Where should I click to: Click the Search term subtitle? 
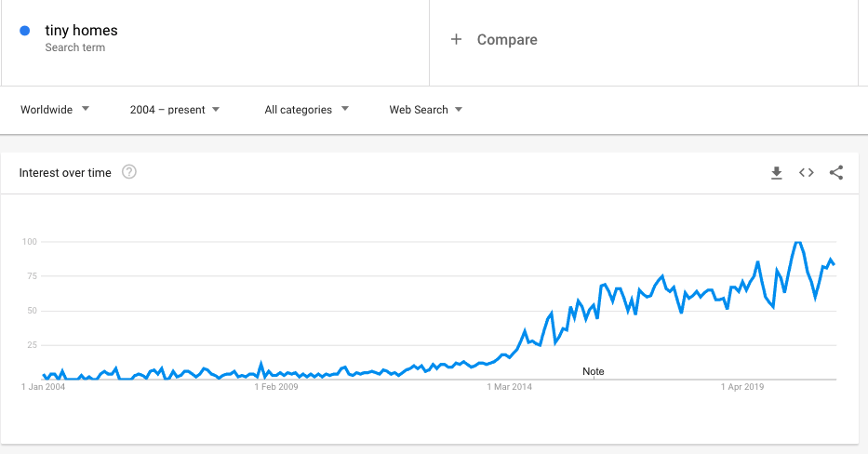click(75, 47)
